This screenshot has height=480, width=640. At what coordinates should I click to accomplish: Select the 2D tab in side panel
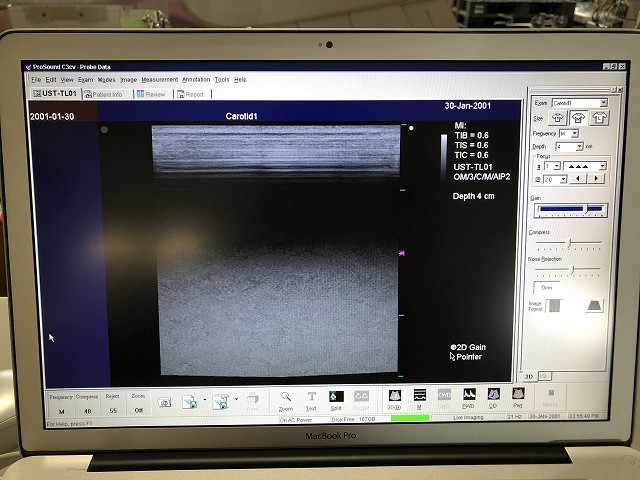tap(529, 376)
